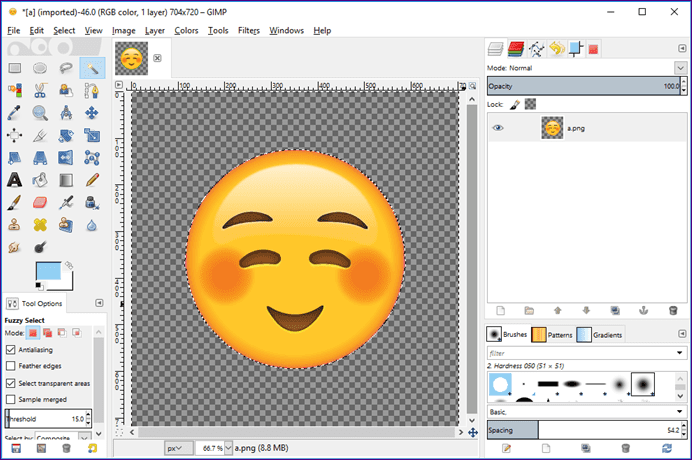Screen dimensions: 692x460
Task: Select the Heal tool
Action: [40, 225]
